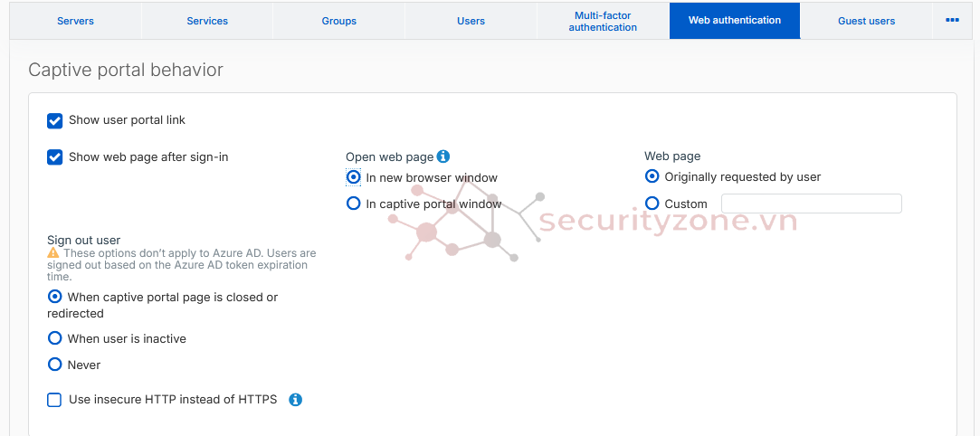Click info icon beside Open web page
The image size is (980, 436).
click(443, 156)
